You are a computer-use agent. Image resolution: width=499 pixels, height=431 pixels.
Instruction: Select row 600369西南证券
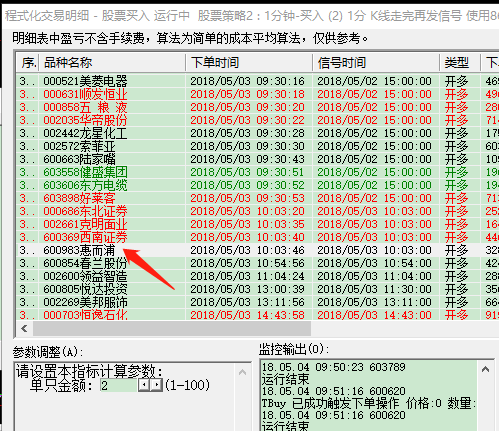(257, 237)
